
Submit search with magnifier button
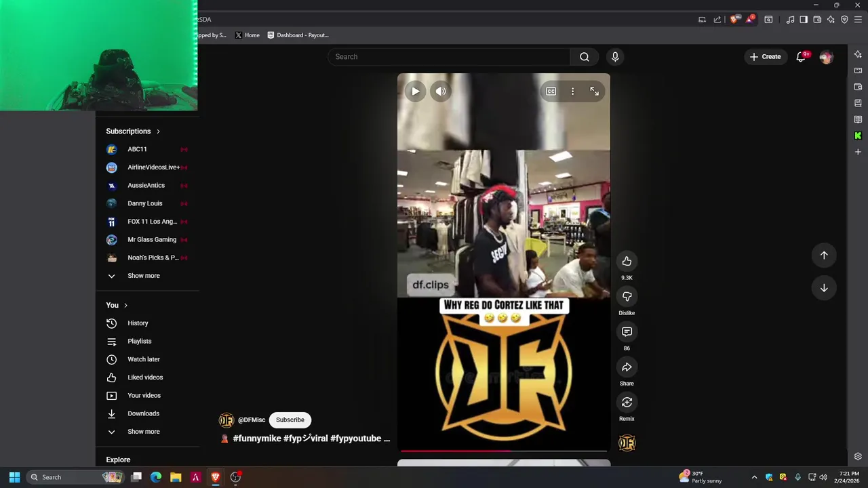click(x=585, y=57)
